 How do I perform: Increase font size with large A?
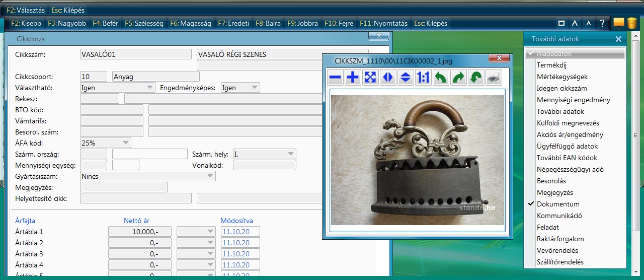click(x=575, y=23)
